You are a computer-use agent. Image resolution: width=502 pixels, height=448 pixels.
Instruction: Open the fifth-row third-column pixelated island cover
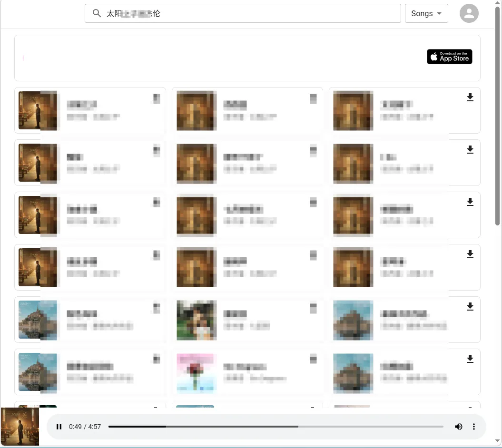pos(353,320)
